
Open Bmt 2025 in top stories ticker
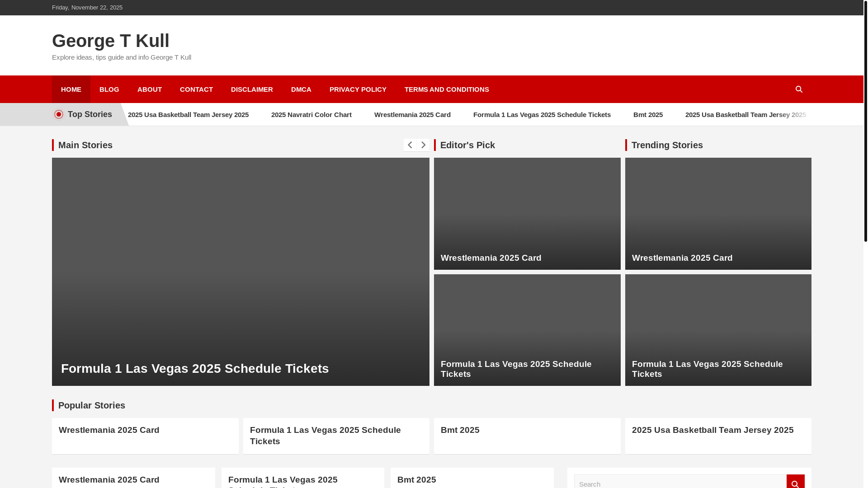[648, 115]
